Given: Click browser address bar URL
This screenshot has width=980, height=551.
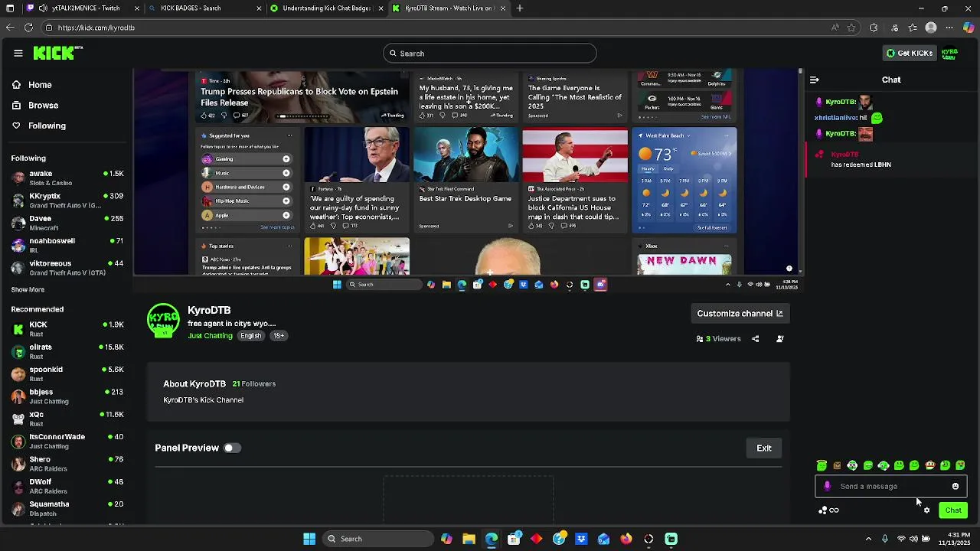Looking at the screenshot, I should point(96,28).
